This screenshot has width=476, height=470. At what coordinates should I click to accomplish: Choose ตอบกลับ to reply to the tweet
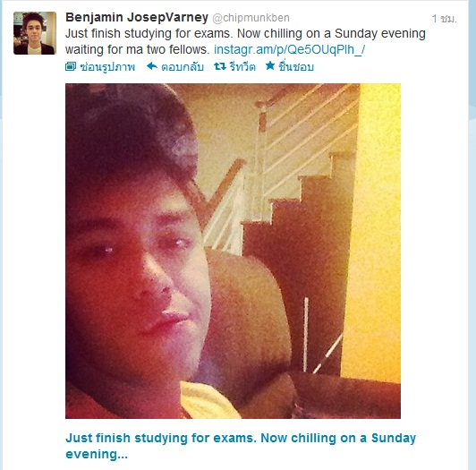(x=183, y=66)
